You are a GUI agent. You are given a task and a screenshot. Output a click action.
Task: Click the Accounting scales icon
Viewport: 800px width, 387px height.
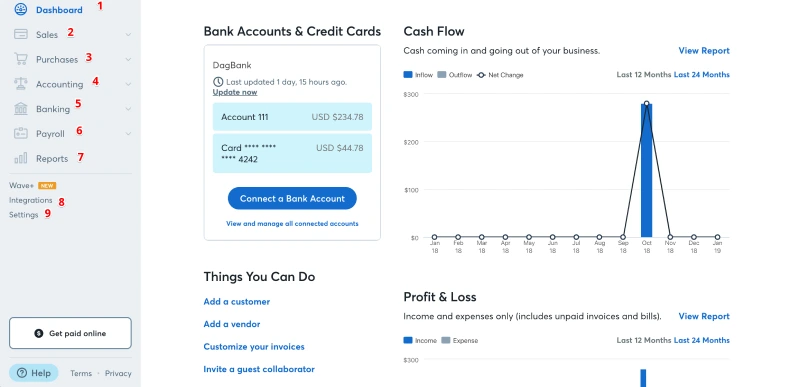tap(20, 84)
